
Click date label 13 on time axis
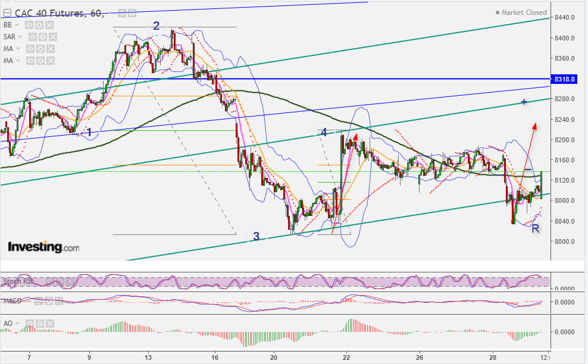tap(148, 357)
